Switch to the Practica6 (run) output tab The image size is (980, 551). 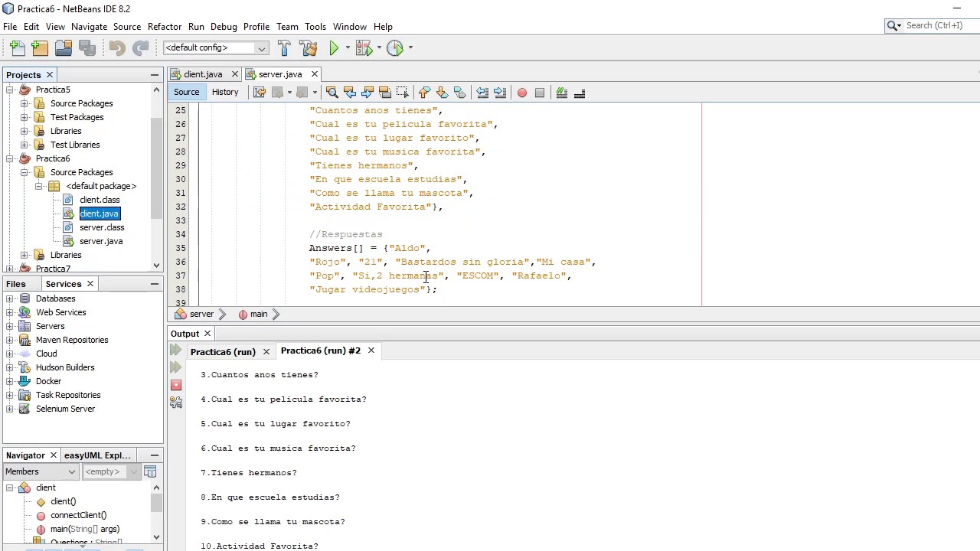click(223, 351)
